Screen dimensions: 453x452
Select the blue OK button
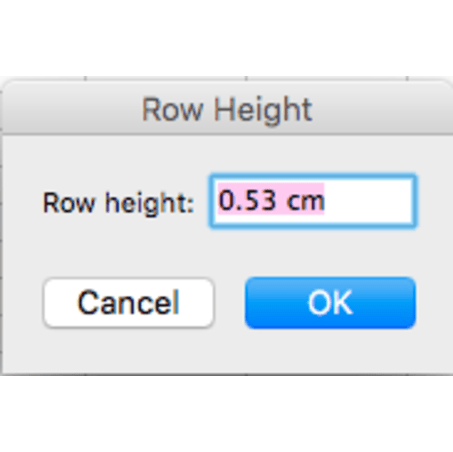tap(330, 303)
